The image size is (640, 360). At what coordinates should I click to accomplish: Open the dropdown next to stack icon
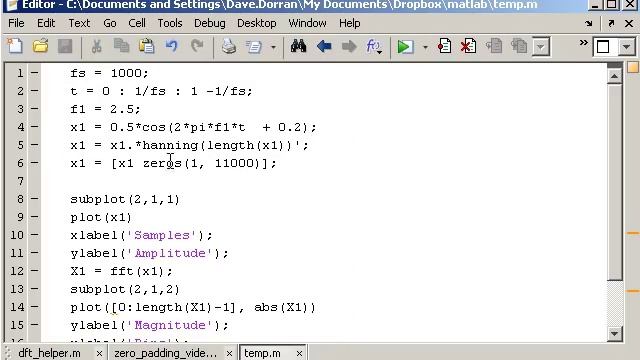[273, 47]
